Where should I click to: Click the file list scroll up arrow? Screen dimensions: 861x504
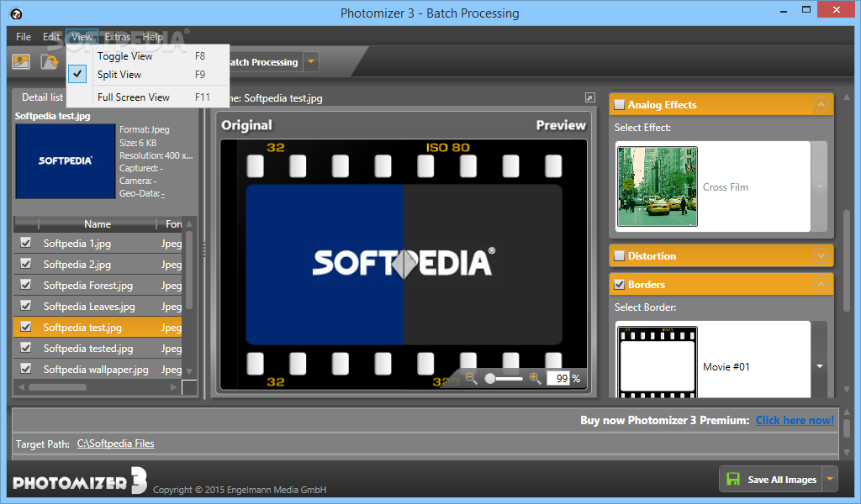189,223
